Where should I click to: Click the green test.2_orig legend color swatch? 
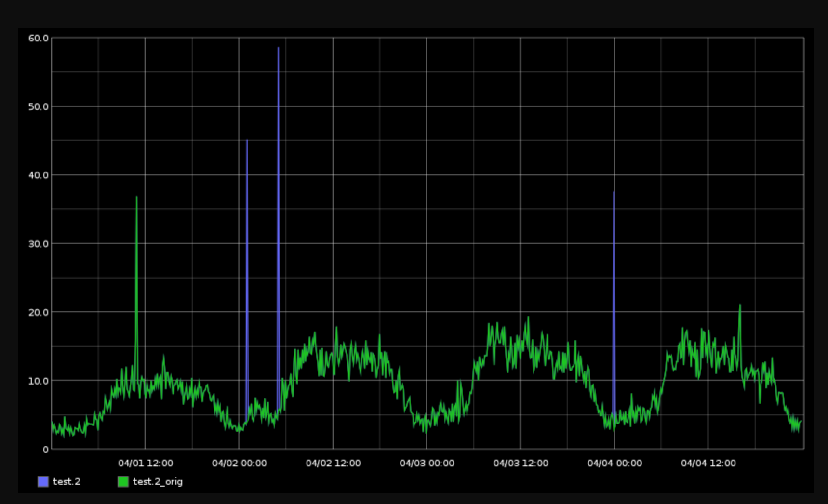(x=123, y=481)
